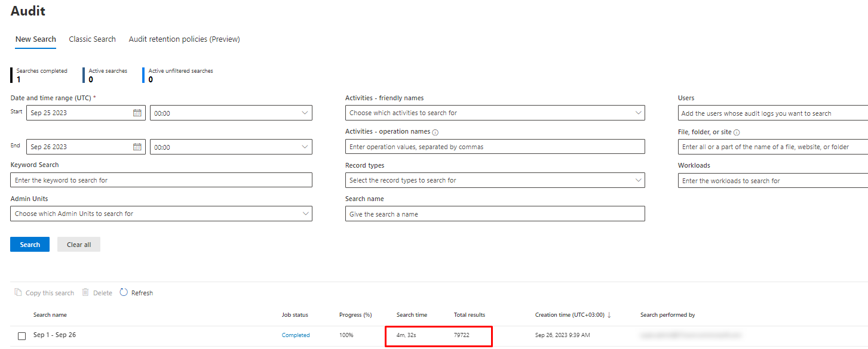Open the Start date calendar picker icon
868x349 pixels.
pos(137,113)
